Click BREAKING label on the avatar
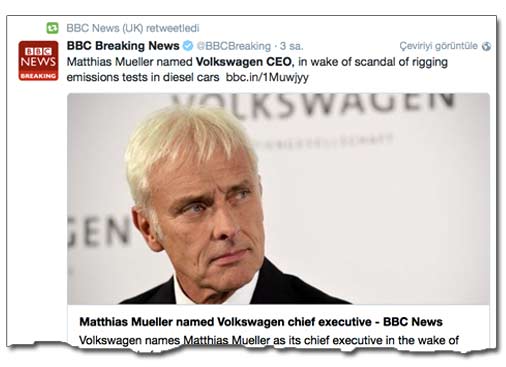Viewport: 506px width, 367px height. pos(38,76)
